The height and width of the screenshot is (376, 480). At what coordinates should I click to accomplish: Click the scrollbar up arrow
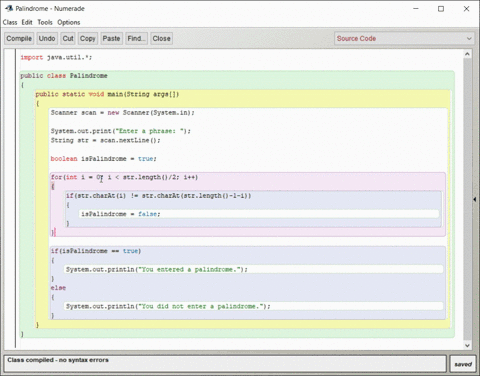tap(467, 54)
